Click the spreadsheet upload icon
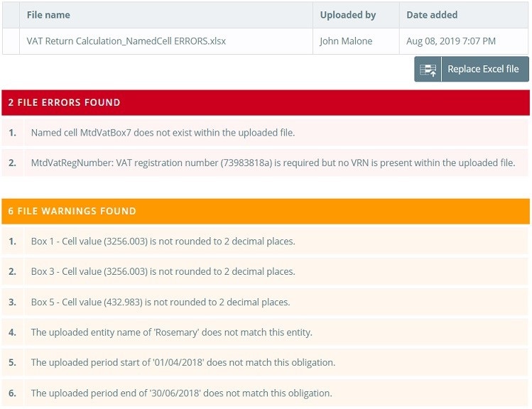This screenshot has height=409, width=532. click(428, 69)
